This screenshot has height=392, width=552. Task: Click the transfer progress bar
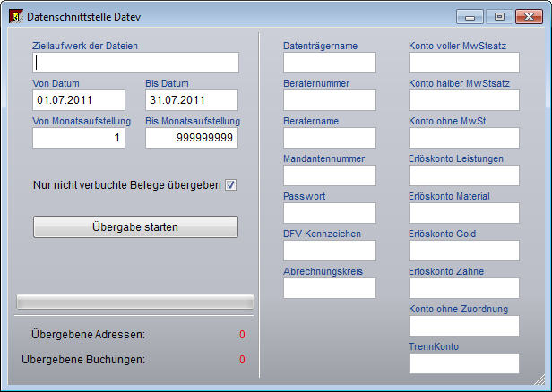click(134, 302)
